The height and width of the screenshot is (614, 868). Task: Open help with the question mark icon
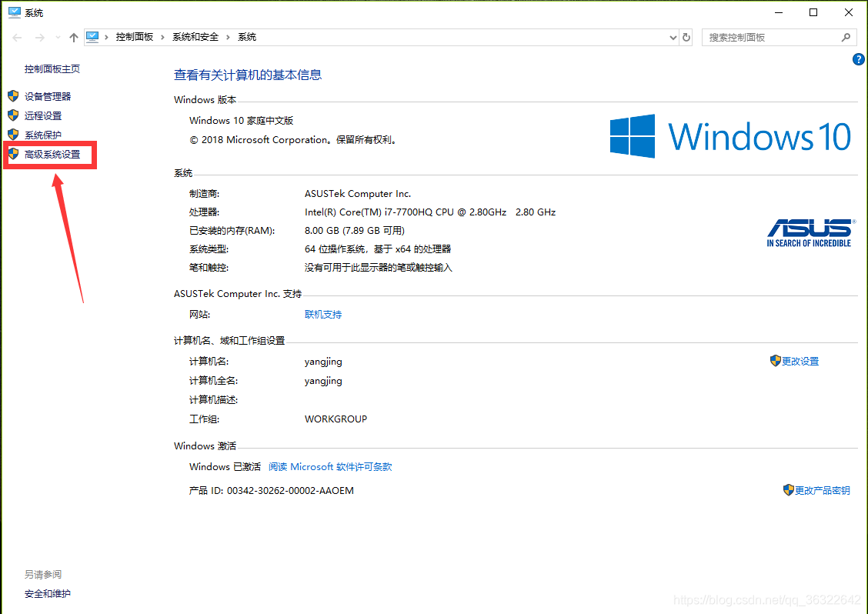click(858, 59)
